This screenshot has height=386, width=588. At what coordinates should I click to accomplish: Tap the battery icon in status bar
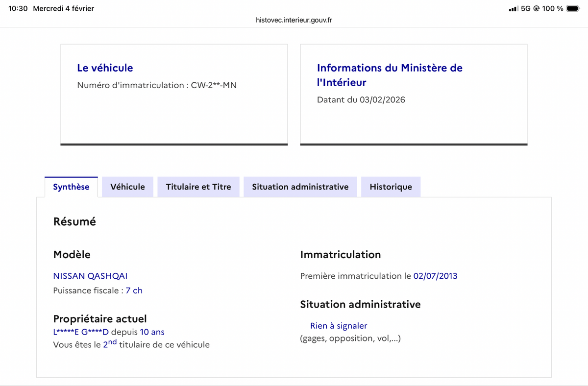click(572, 8)
